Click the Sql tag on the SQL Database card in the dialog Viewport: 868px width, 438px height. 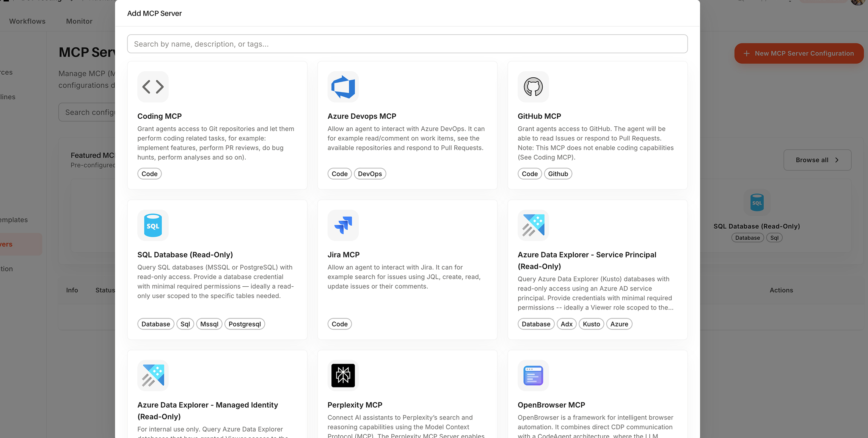(x=185, y=324)
